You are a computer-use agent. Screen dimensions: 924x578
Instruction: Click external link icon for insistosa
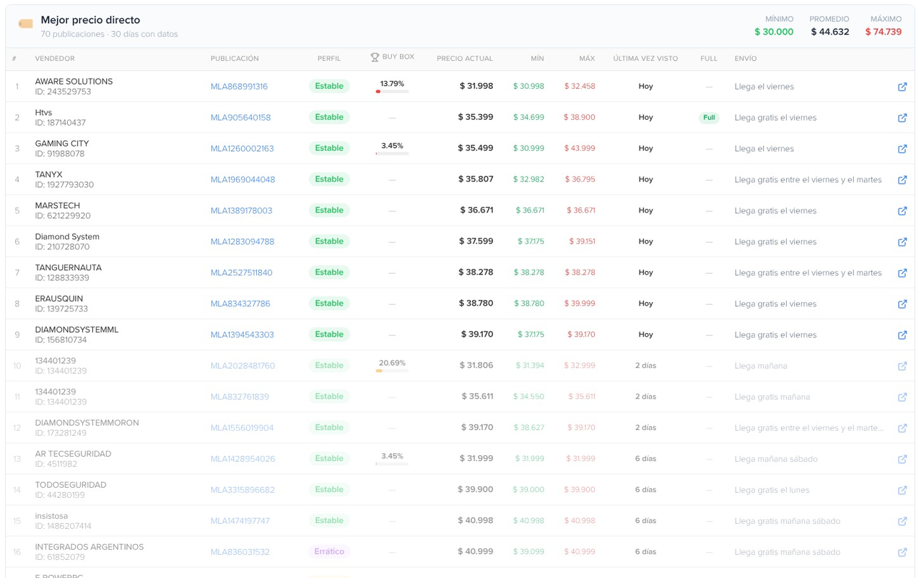pos(902,522)
